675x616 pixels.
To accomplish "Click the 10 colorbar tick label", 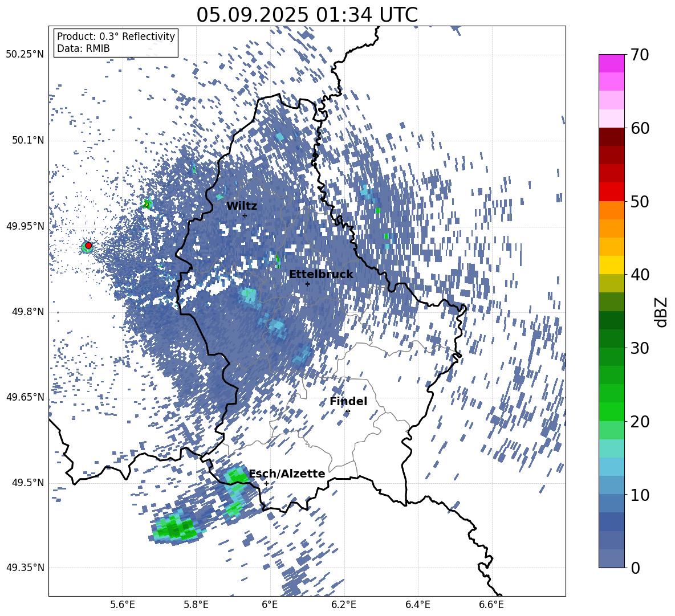I will point(640,495).
